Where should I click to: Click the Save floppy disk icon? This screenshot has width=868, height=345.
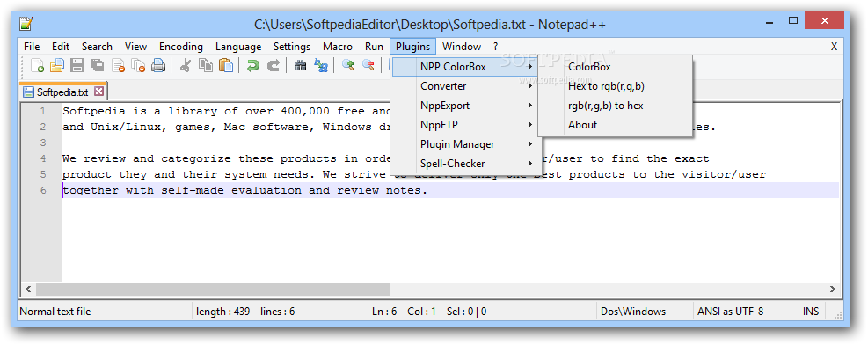pos(77,65)
